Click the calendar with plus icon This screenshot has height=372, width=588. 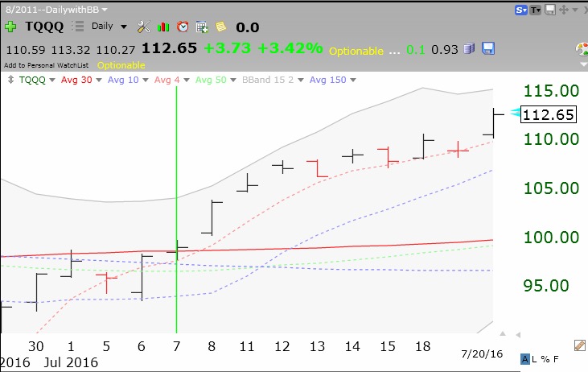pyautogui.click(x=202, y=27)
